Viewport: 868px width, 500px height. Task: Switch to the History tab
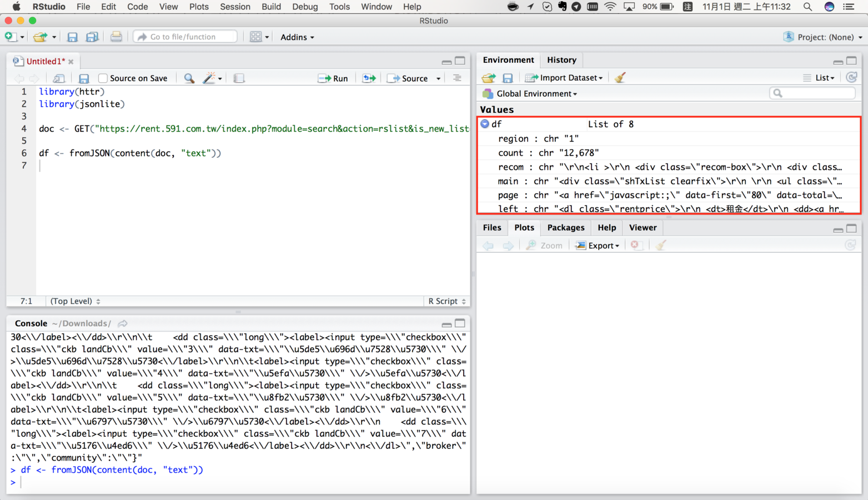(x=561, y=60)
